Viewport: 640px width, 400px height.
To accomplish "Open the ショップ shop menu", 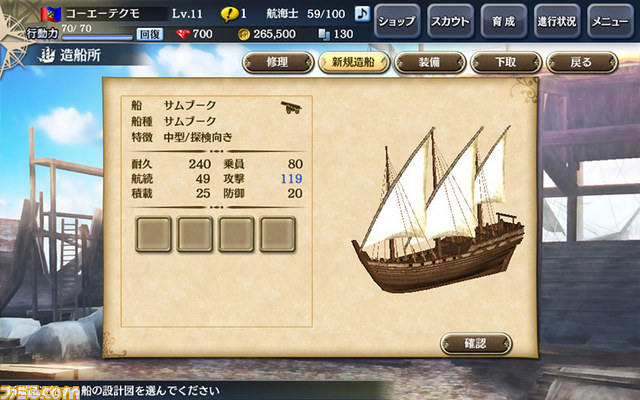I will point(397,21).
